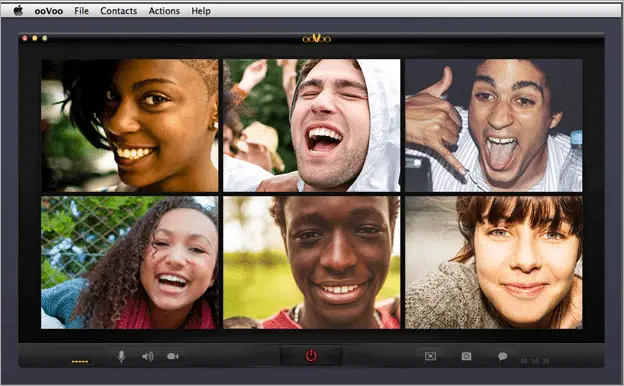Viewport: 624px width, 386px height.
Task: End the call with red power button
Action: (x=311, y=355)
